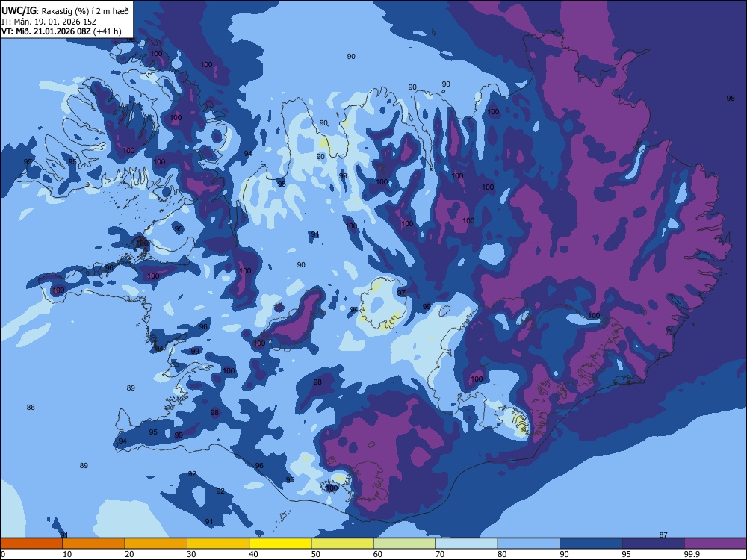Click the '70' legend scale label
This screenshot has height=560, width=747.
point(440,554)
